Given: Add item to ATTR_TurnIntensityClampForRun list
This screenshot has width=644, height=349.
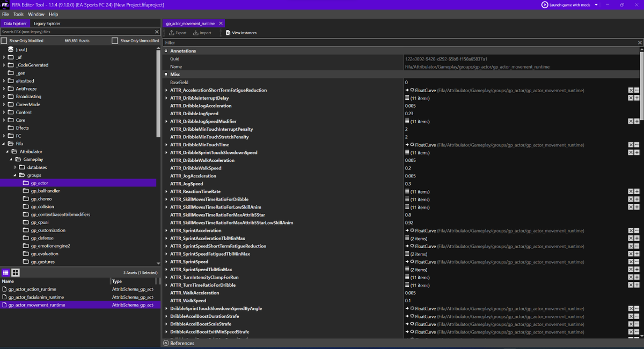Looking at the screenshot, I should [637, 277].
